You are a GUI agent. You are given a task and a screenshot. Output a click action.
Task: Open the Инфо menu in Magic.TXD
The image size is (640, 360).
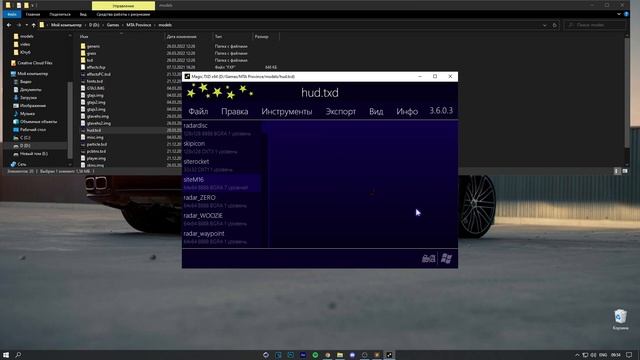[x=407, y=111]
